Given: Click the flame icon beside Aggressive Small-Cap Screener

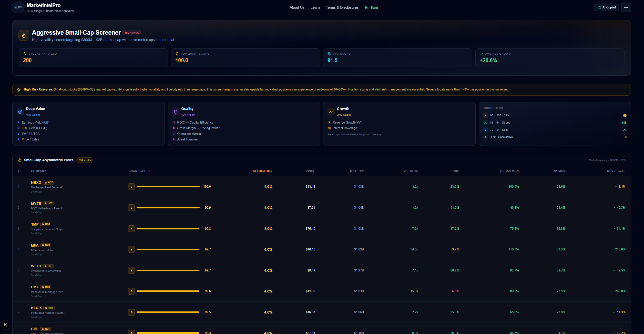Looking at the screenshot, I should pos(24,35).
